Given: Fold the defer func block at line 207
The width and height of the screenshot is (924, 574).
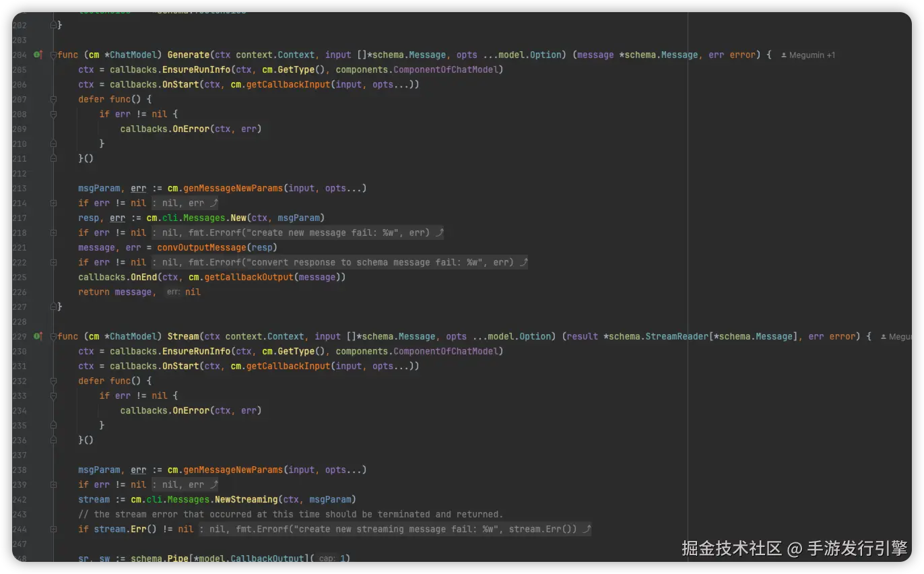Looking at the screenshot, I should [54, 99].
